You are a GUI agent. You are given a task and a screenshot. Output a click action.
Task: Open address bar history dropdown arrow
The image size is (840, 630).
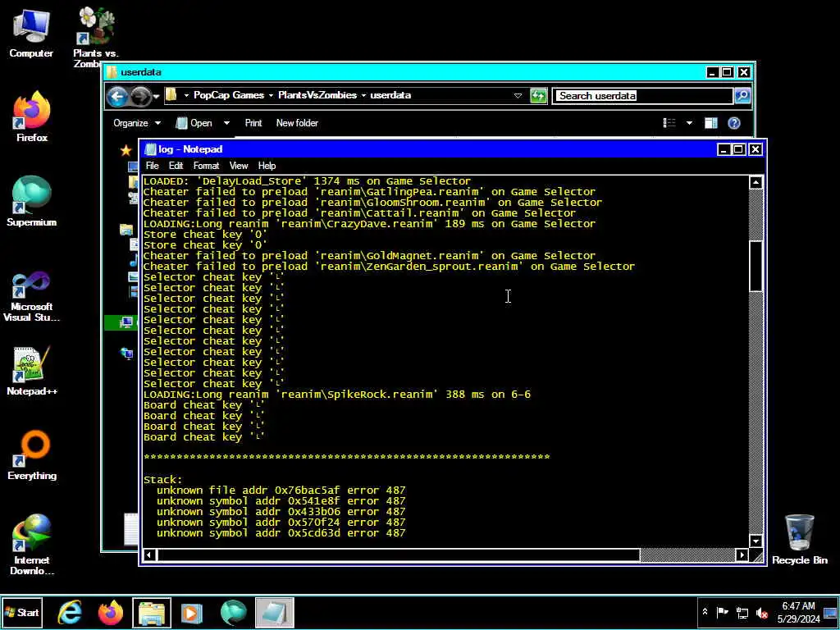pyautogui.click(x=518, y=96)
